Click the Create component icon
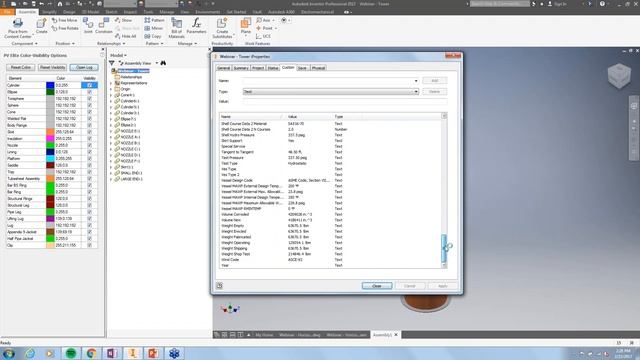The image size is (640, 360). tap(41, 24)
